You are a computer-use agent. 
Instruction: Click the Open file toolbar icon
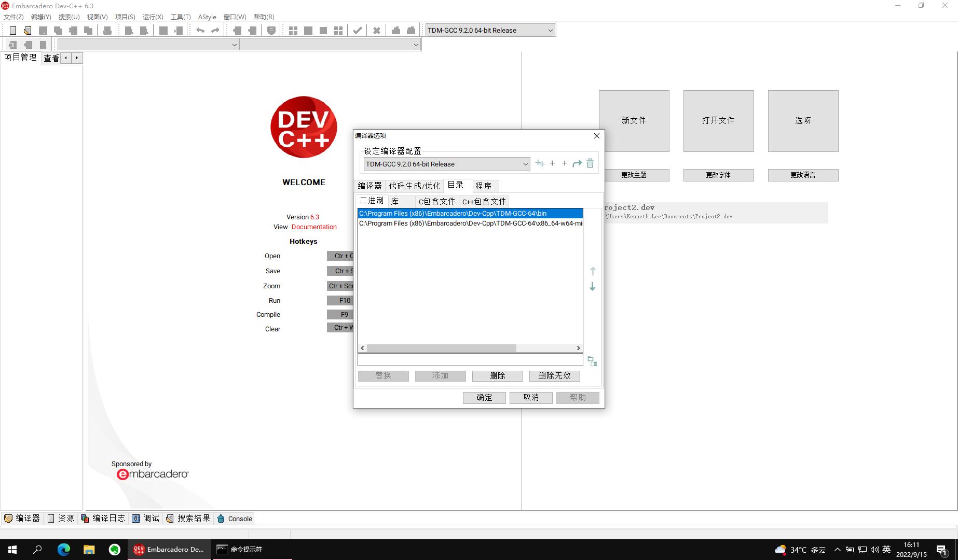point(28,31)
